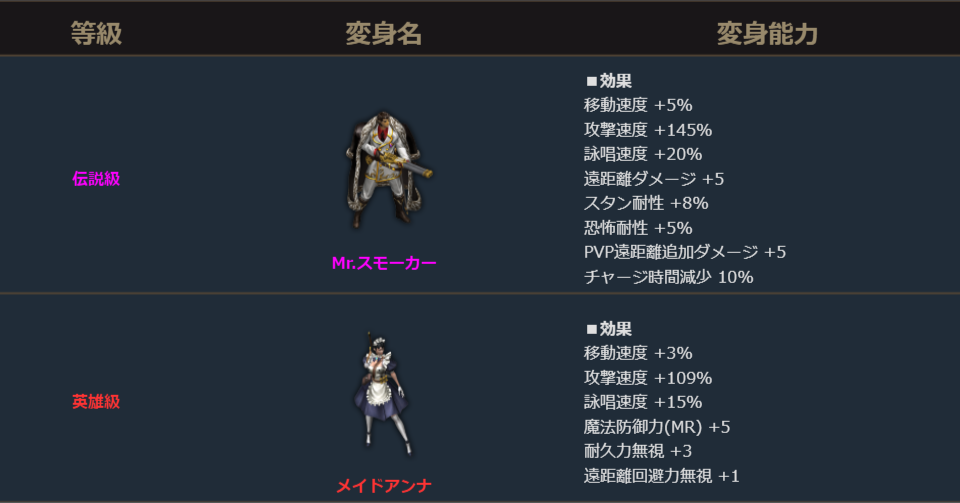Select the 伝説級 rank label
This screenshot has width=960, height=503.
[x=96, y=178]
